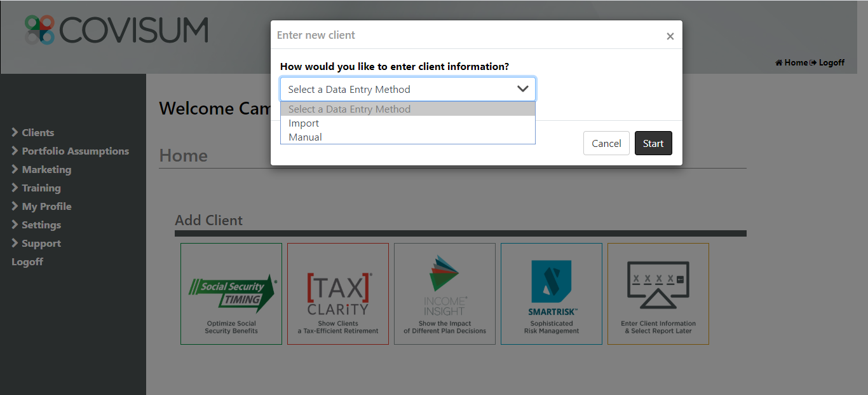Click the Add Client section heading
Viewport: 868px width, 395px height.
point(209,220)
